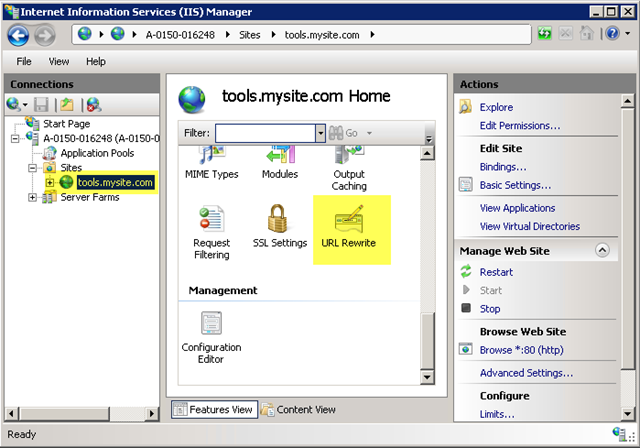The height and width of the screenshot is (448, 640).
Task: Click the Limits link
Action: pyautogui.click(x=497, y=415)
